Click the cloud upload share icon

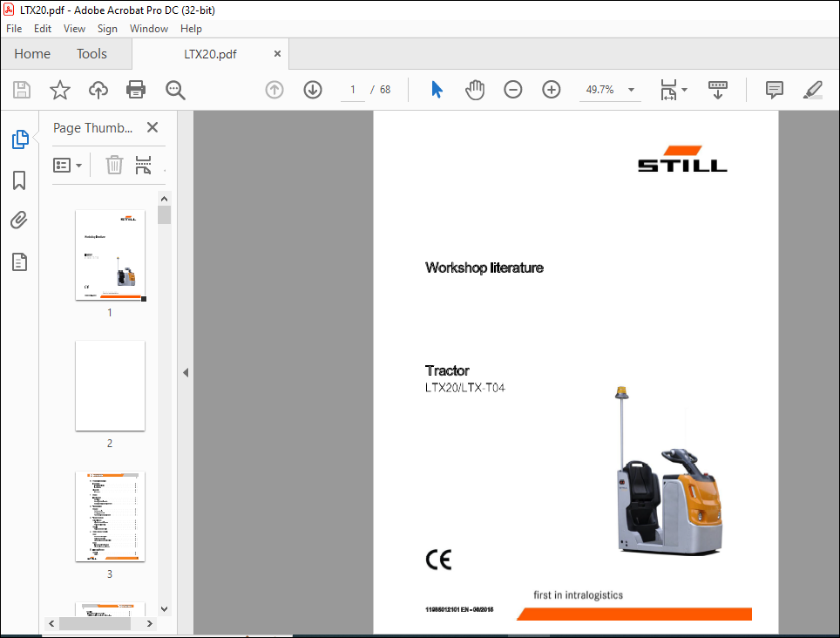click(98, 90)
